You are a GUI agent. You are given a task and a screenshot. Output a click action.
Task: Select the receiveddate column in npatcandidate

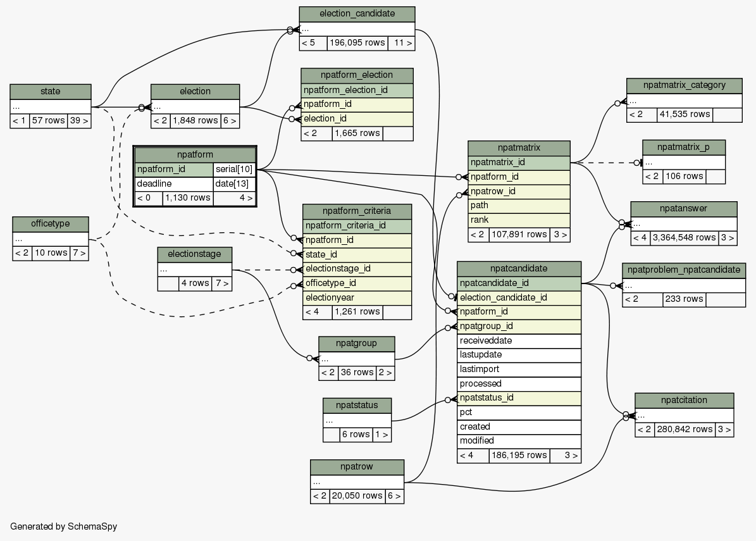tap(519, 340)
